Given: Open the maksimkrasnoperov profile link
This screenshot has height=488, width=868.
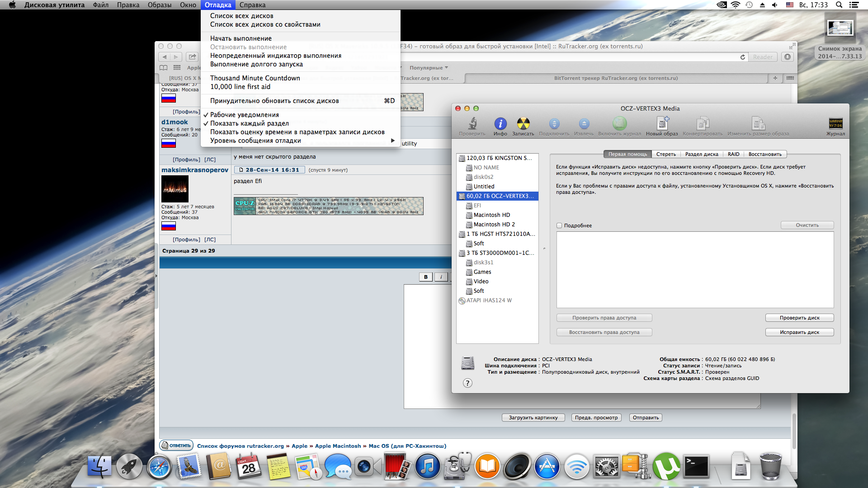Looking at the screenshot, I should [194, 170].
